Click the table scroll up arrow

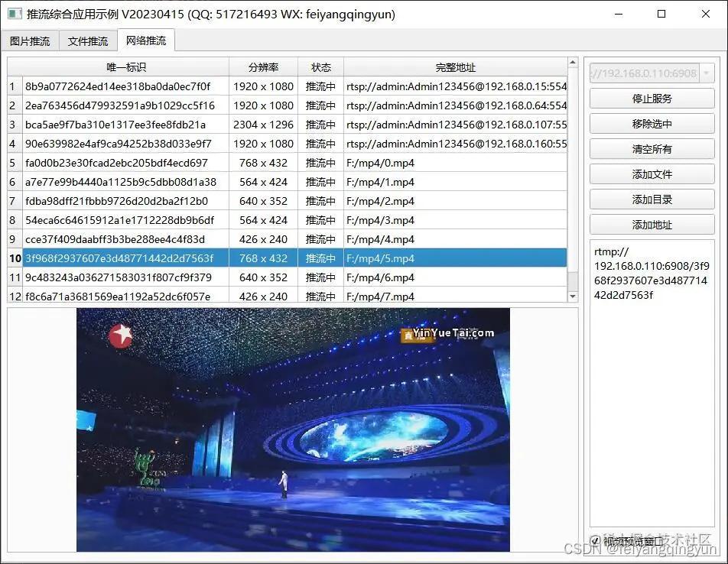coord(573,62)
